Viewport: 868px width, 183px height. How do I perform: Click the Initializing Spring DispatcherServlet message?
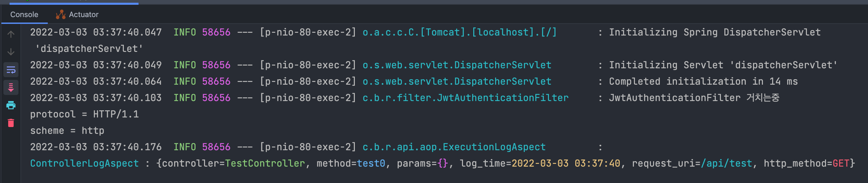[x=715, y=32]
